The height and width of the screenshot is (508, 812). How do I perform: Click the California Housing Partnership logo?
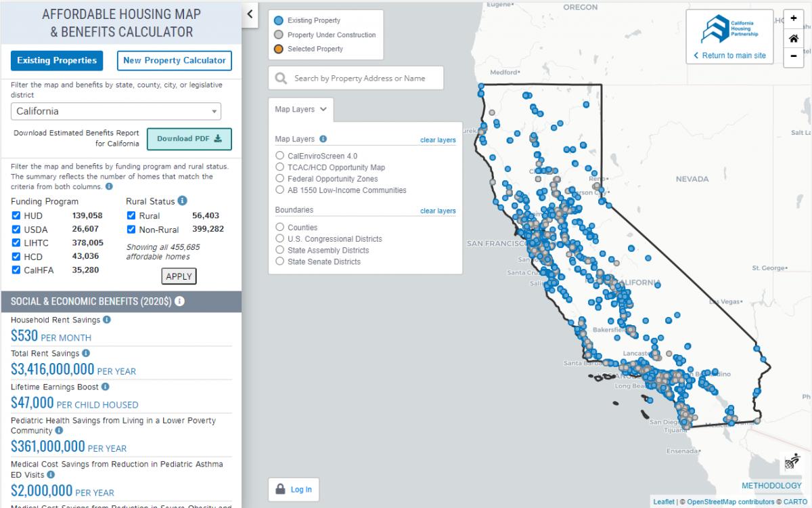pyautogui.click(x=729, y=29)
